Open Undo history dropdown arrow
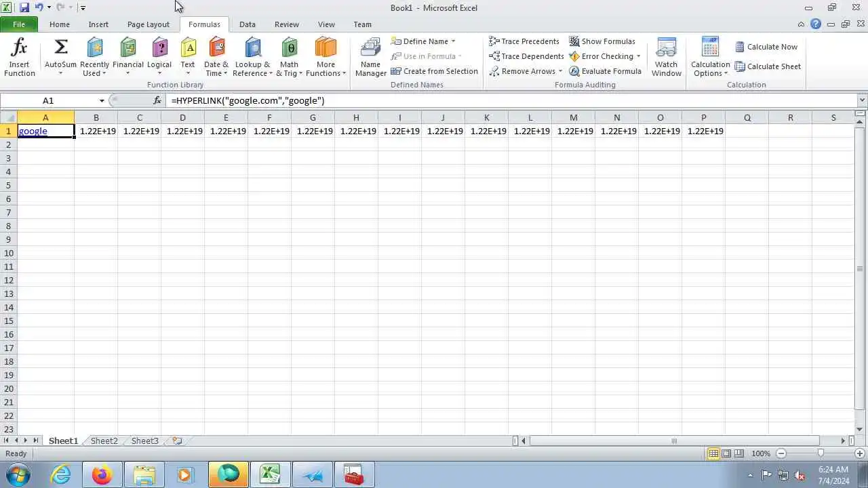The image size is (868, 488). pos(49,7)
